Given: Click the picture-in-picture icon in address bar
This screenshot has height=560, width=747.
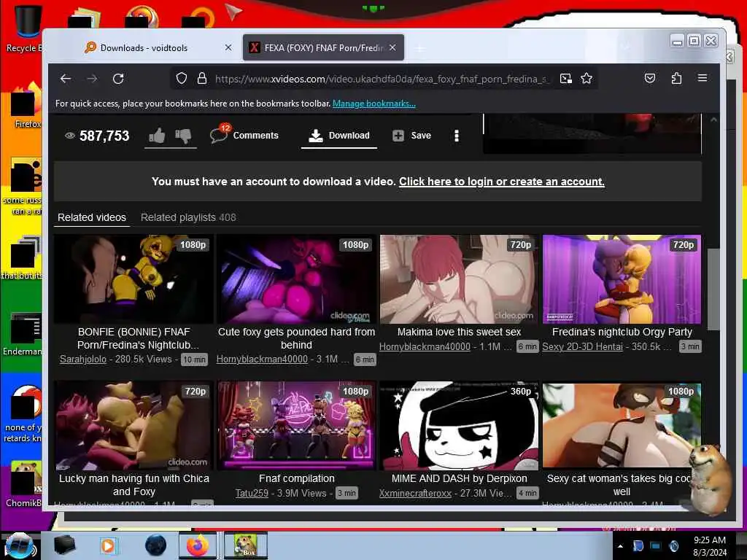Looking at the screenshot, I should pyautogui.click(x=565, y=79).
